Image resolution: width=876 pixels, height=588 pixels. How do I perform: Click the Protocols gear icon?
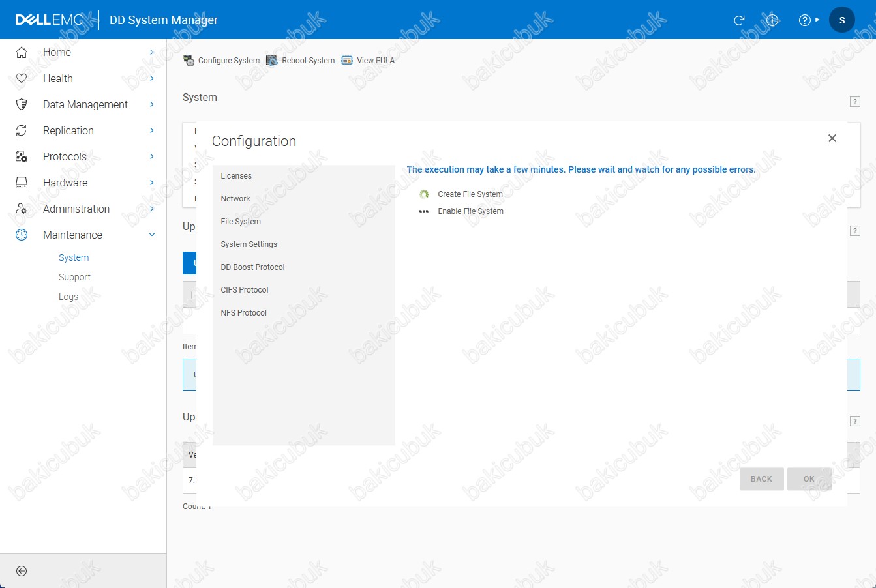[x=22, y=156]
